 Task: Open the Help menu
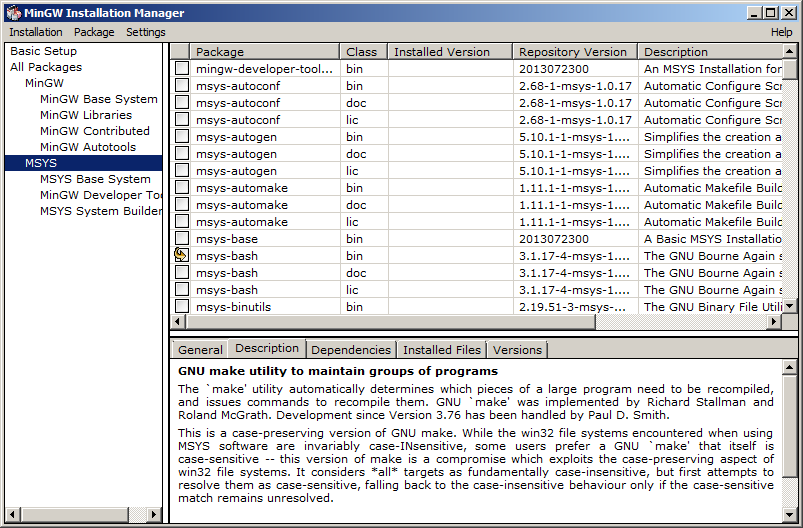781,32
